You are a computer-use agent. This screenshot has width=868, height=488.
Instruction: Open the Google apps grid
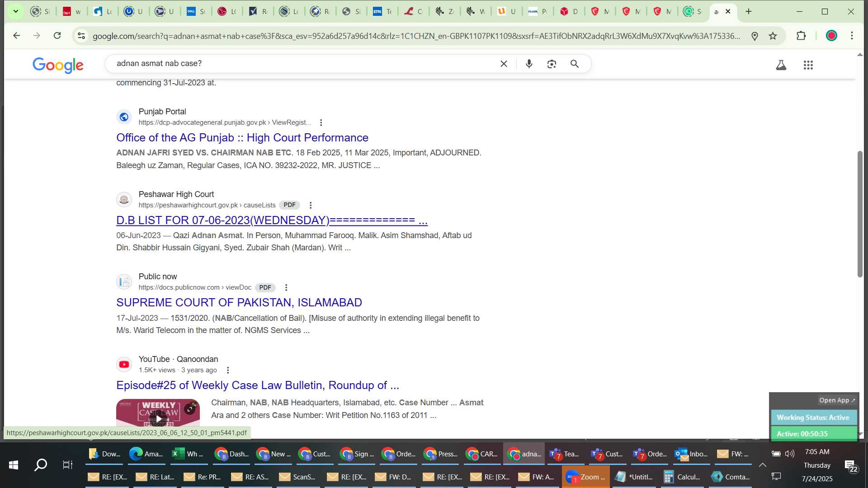[808, 65]
